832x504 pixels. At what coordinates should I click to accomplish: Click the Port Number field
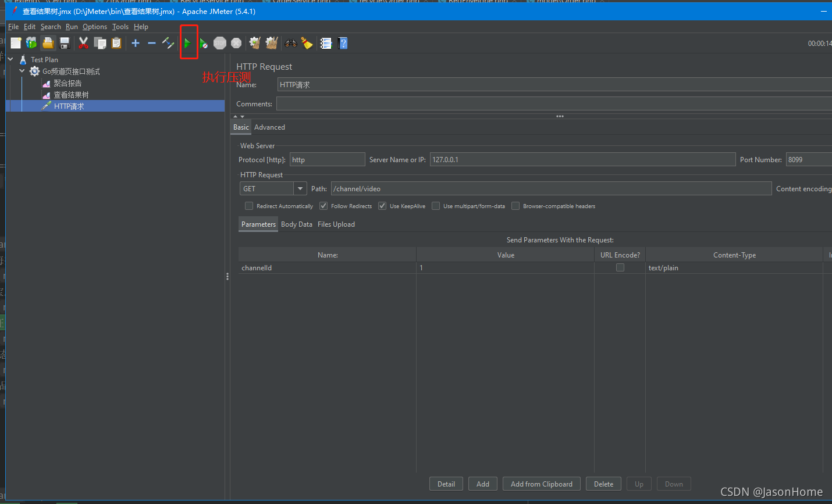click(809, 160)
